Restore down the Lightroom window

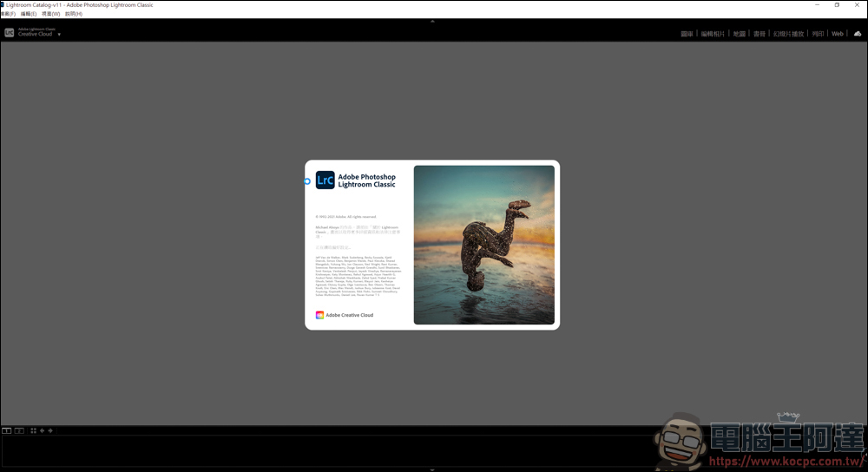tap(837, 5)
